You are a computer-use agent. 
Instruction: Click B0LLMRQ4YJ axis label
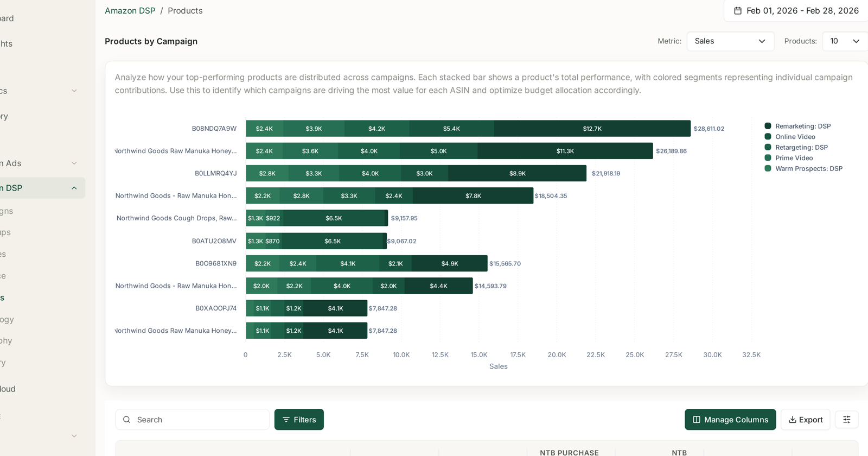tap(215, 173)
